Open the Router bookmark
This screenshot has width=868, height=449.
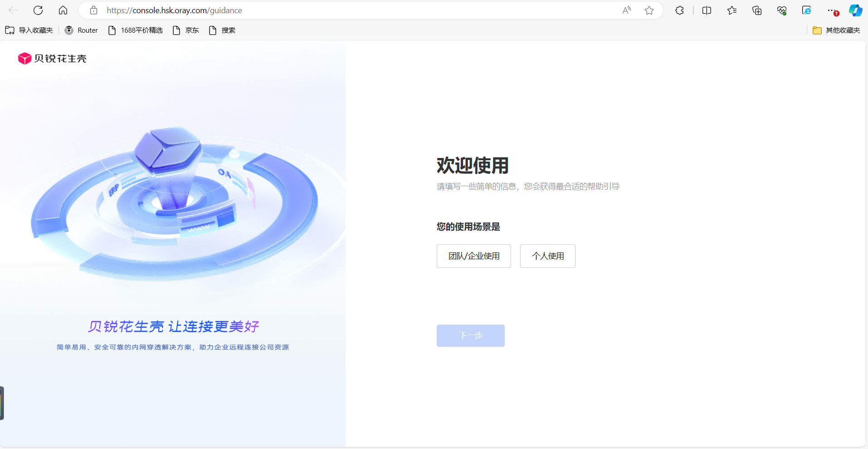point(81,30)
